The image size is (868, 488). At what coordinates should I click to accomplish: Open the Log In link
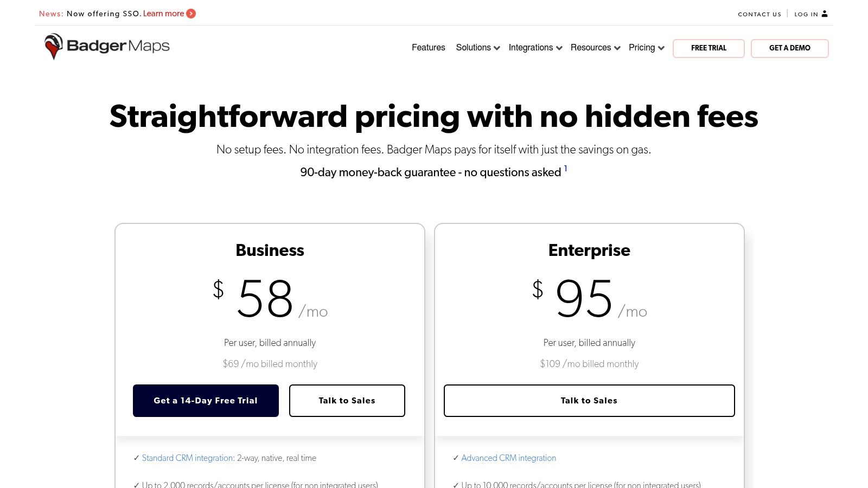806,14
